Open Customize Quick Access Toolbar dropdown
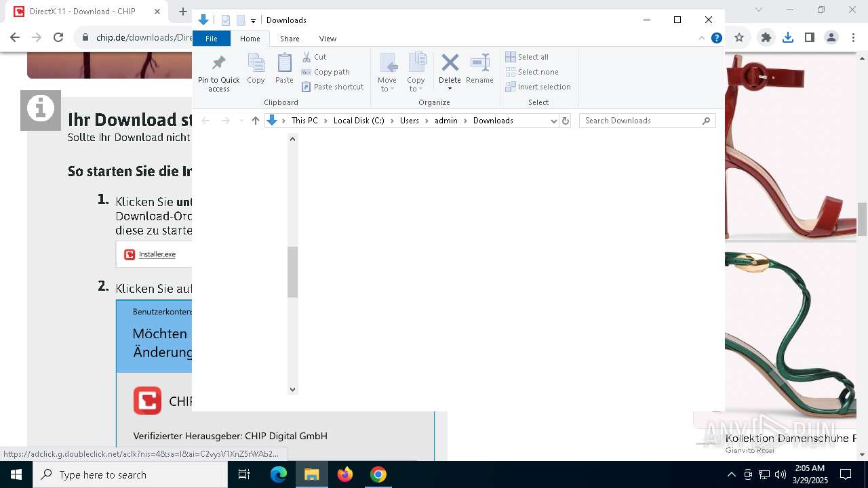This screenshot has width=868, height=488. tap(253, 21)
